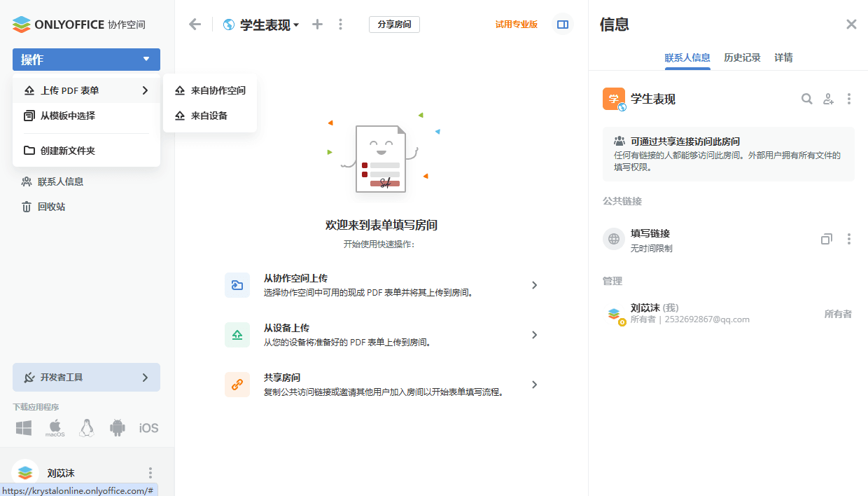868x496 pixels.
Task: Expand the arrow beside 从协作空间上传
Action: point(534,285)
